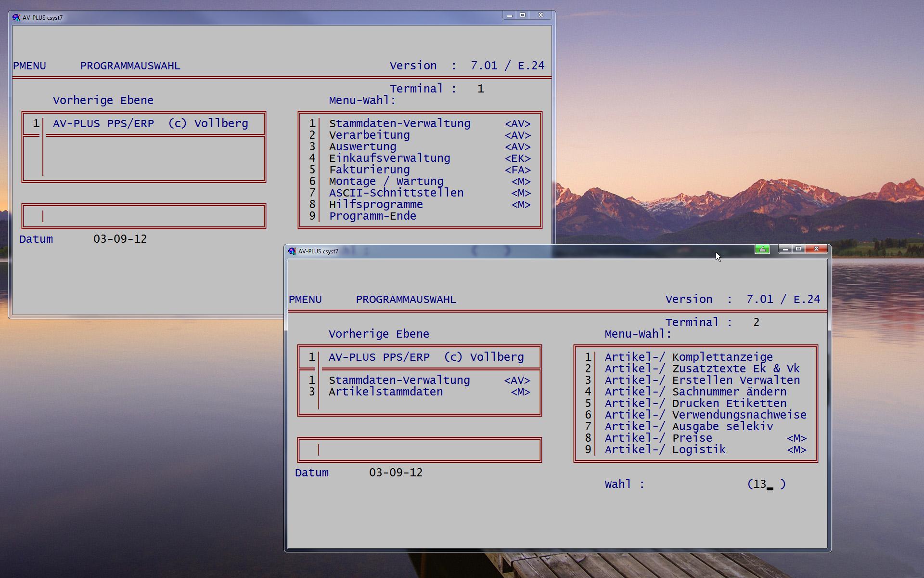Click AV-PLUS PPS/ERP level in Terminal 2
The image size is (924, 578).
tap(426, 357)
